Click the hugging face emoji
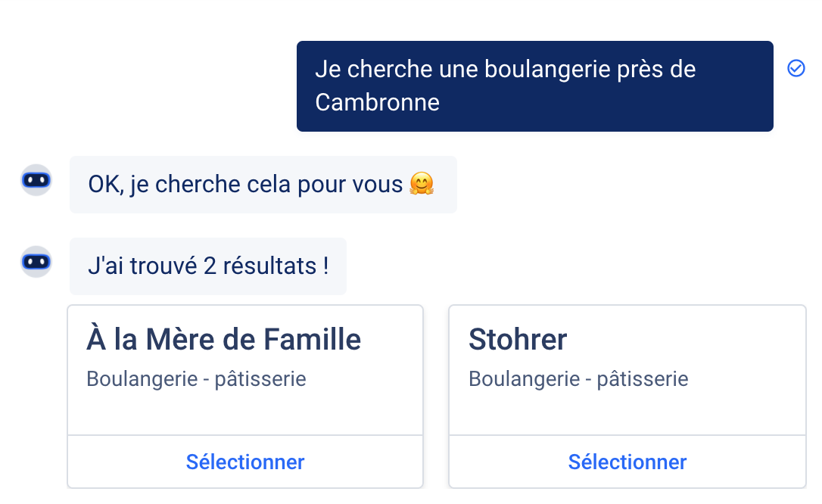This screenshot has height=504, width=822. click(422, 185)
